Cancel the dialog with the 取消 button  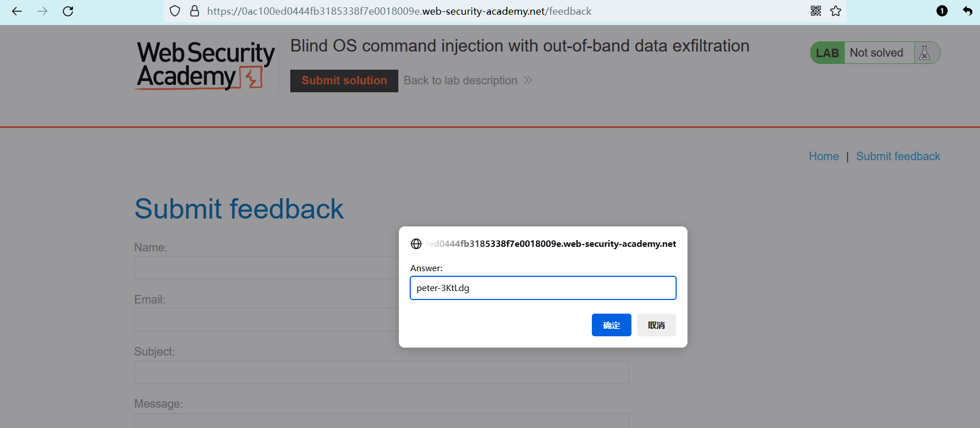(656, 325)
